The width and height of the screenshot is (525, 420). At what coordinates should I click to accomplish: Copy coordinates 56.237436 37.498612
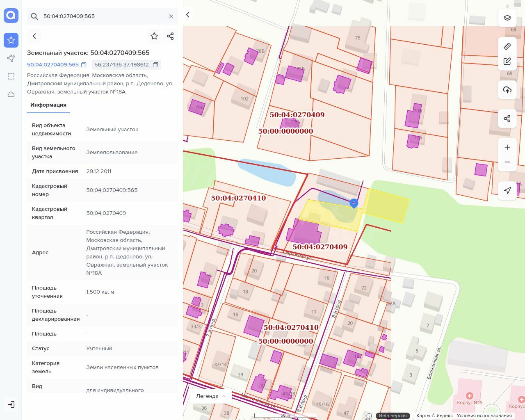point(155,65)
